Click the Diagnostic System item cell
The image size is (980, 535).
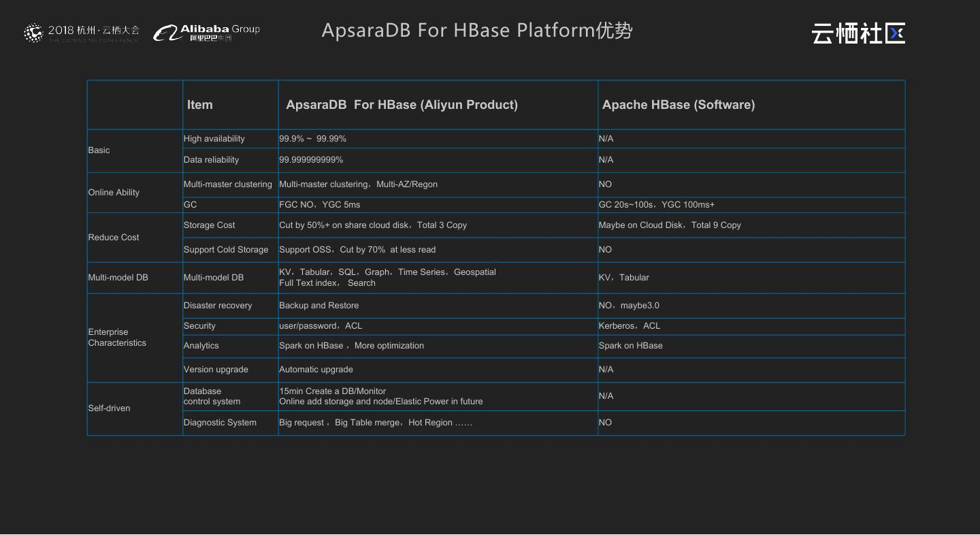tap(220, 423)
